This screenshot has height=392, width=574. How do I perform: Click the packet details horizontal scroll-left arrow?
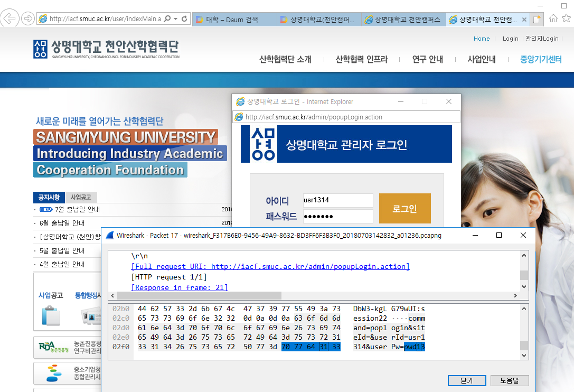tap(113, 295)
